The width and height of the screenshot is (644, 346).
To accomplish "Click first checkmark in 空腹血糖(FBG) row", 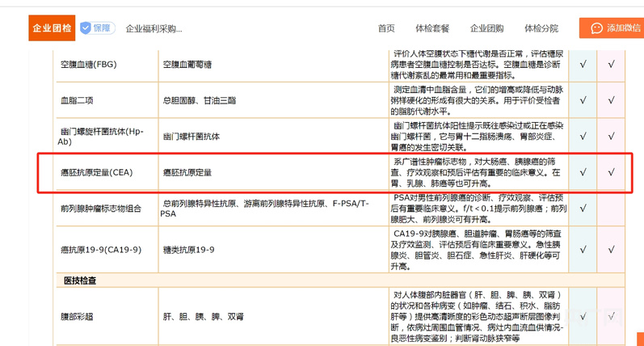I will (x=583, y=64).
